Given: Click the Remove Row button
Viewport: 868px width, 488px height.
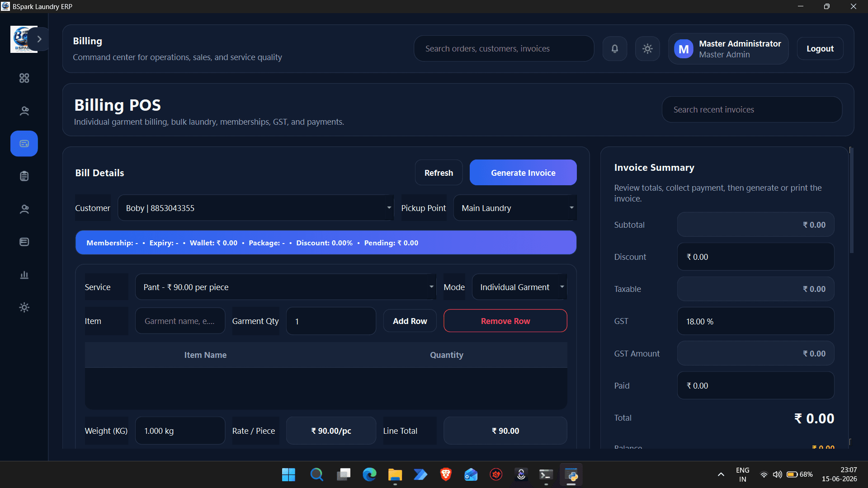Looking at the screenshot, I should click(x=505, y=321).
